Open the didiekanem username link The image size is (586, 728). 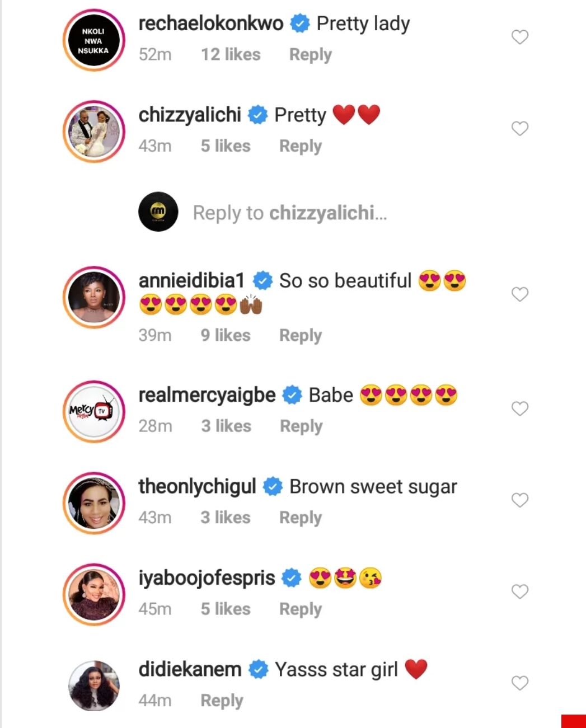190,669
